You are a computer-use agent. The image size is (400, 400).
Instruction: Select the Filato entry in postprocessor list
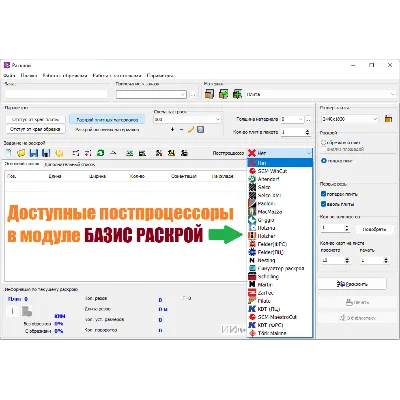click(x=280, y=301)
